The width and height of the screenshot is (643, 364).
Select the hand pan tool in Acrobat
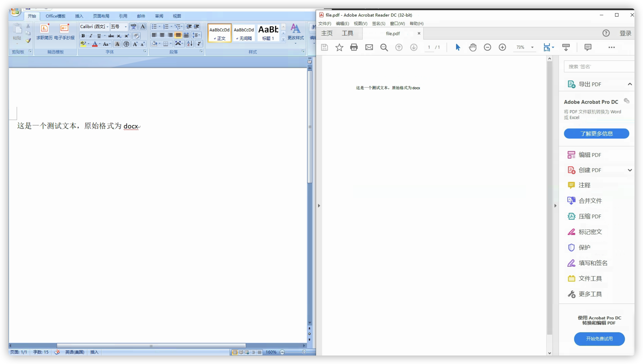(472, 47)
